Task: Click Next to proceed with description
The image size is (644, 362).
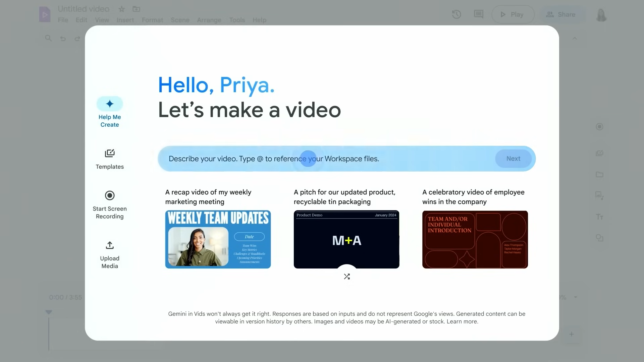Action: click(513, 158)
